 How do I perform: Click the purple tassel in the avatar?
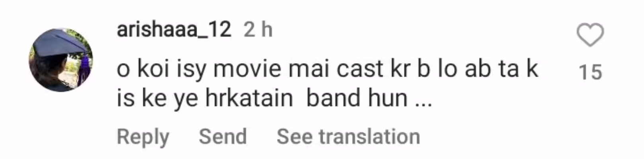coord(85,63)
